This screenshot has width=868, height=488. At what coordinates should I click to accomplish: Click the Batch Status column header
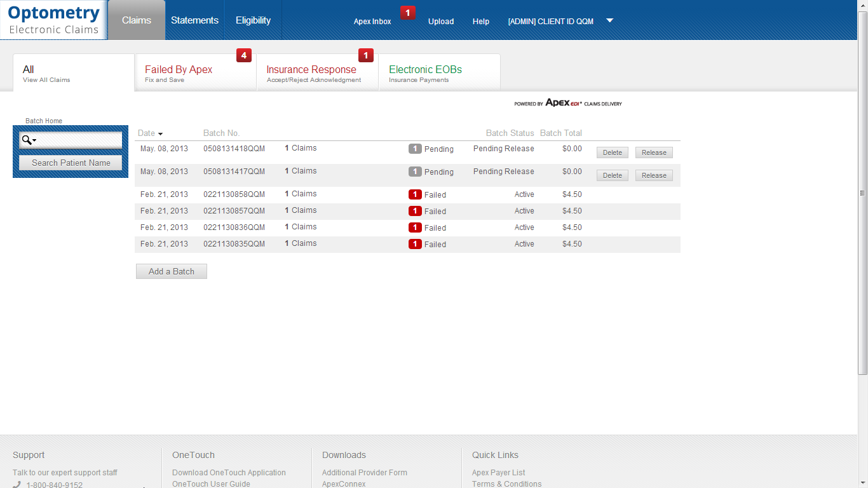click(x=510, y=133)
